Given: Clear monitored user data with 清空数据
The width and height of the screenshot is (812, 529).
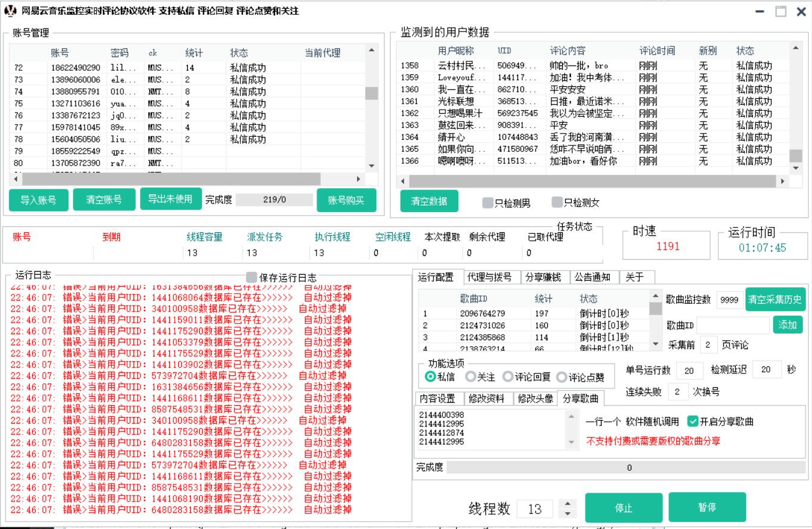Looking at the screenshot, I should point(429,201).
